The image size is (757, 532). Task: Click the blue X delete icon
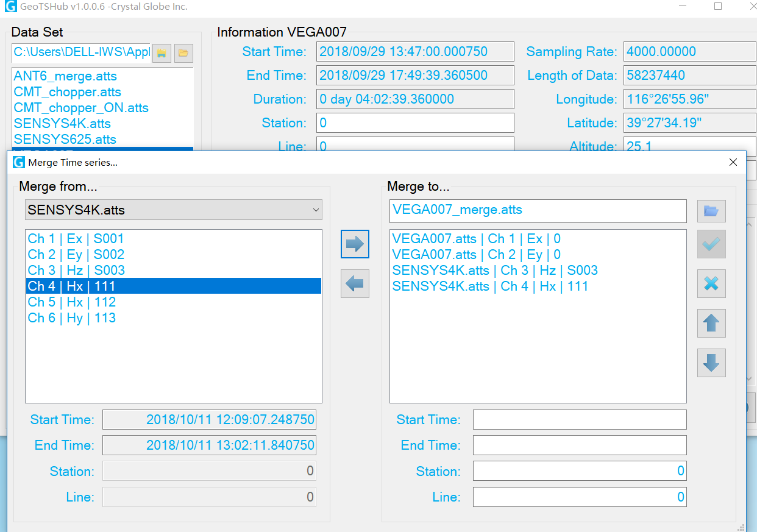pos(711,283)
